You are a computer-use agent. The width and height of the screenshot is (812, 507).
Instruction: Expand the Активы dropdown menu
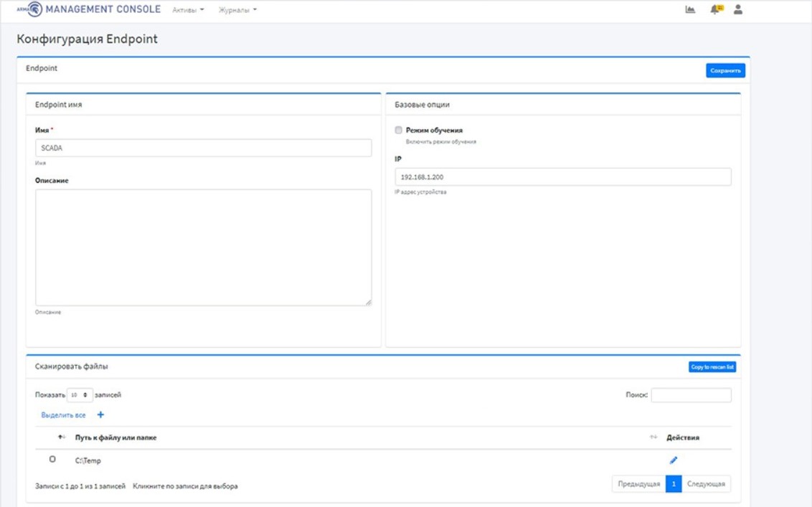(188, 10)
